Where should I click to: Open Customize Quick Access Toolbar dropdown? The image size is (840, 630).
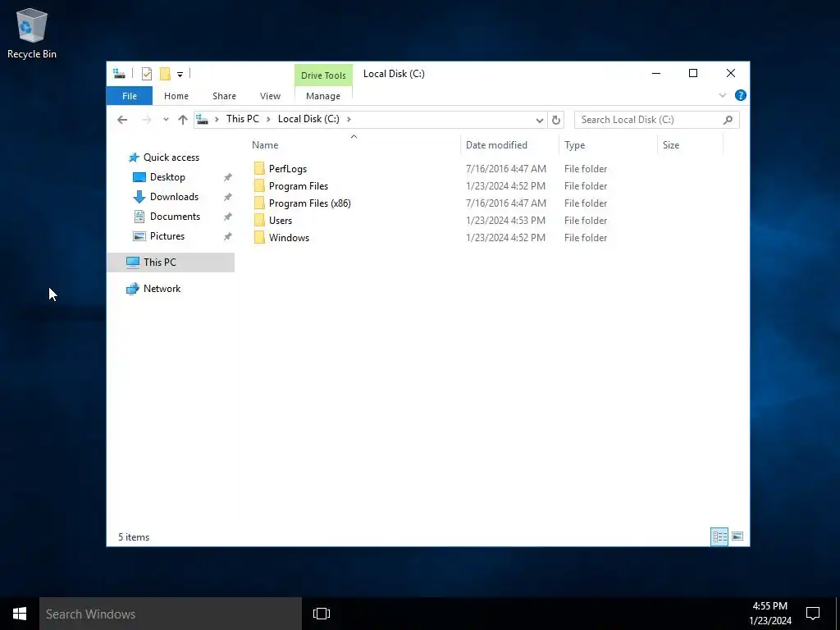(180, 75)
